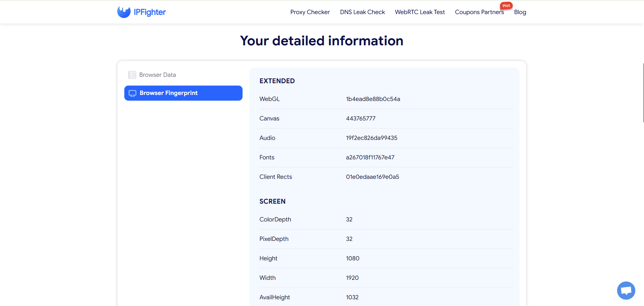Click the Client Rects label
The image size is (644, 306).
pyautogui.click(x=275, y=177)
